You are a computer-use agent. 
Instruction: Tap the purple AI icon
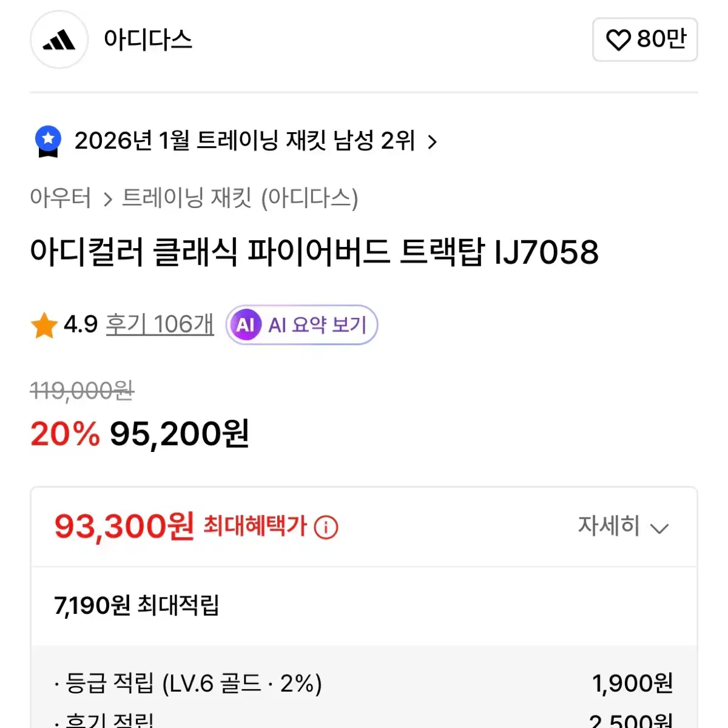245,325
